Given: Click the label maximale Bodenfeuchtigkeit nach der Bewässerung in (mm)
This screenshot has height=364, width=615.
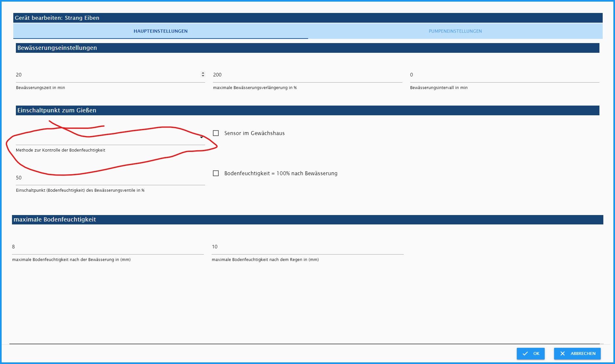Looking at the screenshot, I should click(71, 260).
